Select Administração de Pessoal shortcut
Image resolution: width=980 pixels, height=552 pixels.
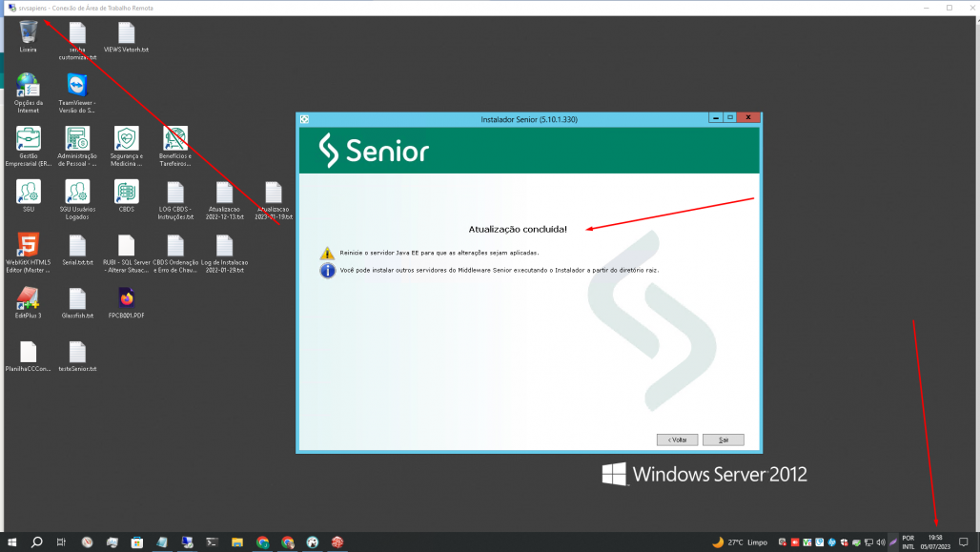pyautogui.click(x=77, y=146)
